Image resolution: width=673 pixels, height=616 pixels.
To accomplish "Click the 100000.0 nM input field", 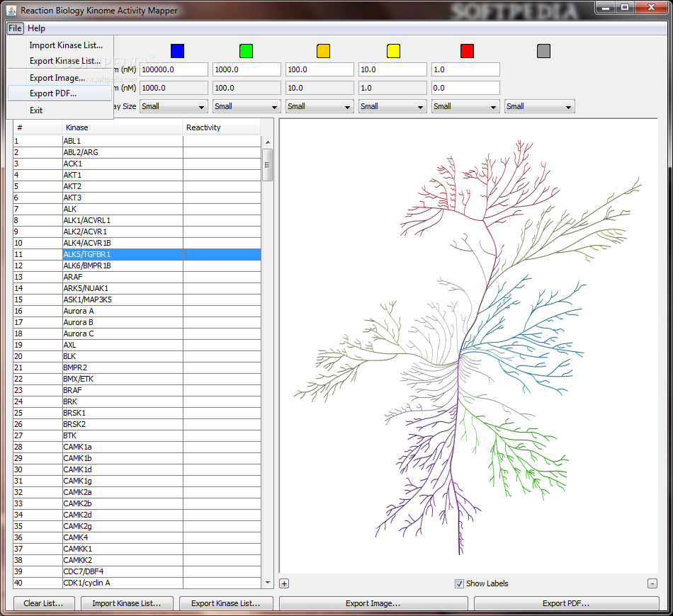I will pos(174,69).
